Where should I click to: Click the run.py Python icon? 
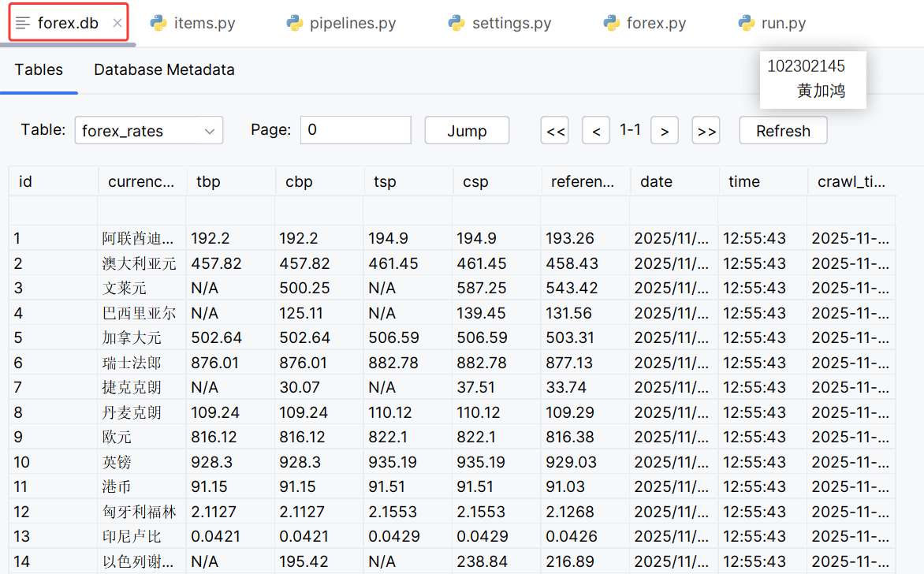point(746,23)
